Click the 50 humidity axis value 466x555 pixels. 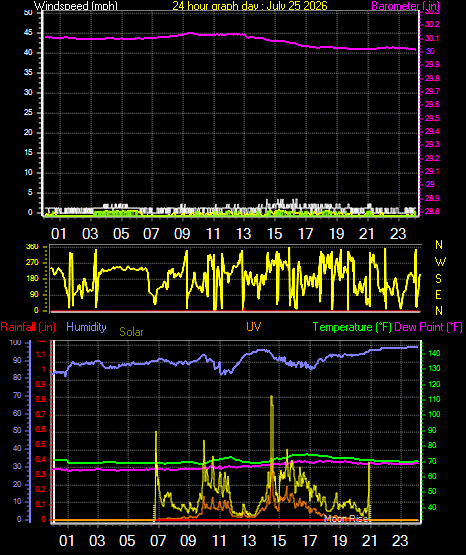coord(17,430)
